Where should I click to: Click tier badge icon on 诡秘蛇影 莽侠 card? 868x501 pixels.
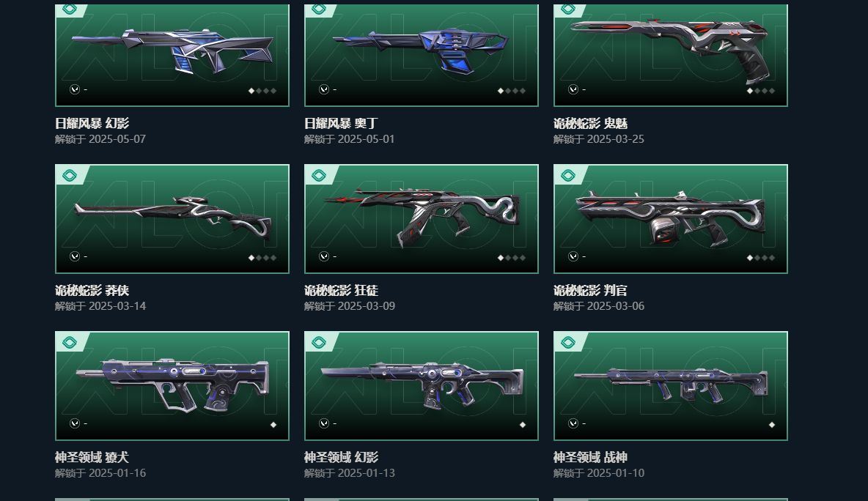pos(70,175)
